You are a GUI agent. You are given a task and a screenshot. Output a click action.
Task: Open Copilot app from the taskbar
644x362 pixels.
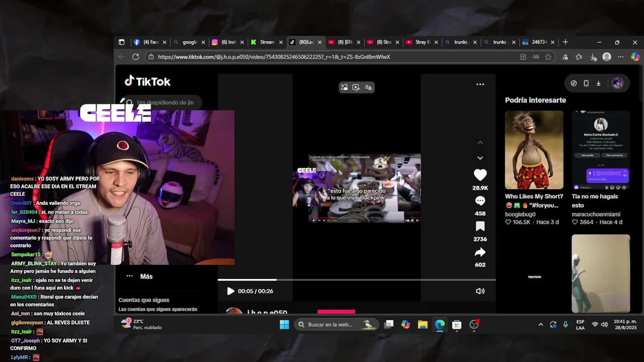(406, 324)
